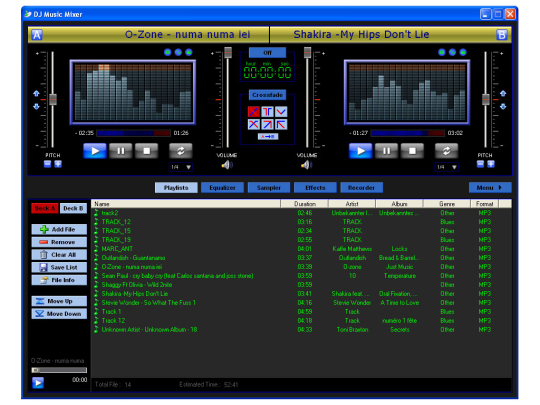
Task: Switch to the Equalizer tab
Action: click(222, 188)
